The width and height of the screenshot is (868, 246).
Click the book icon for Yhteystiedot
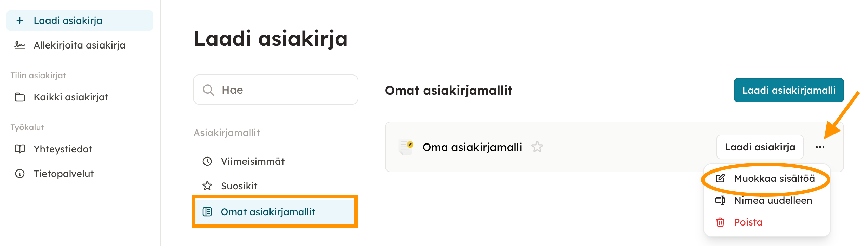(20, 149)
